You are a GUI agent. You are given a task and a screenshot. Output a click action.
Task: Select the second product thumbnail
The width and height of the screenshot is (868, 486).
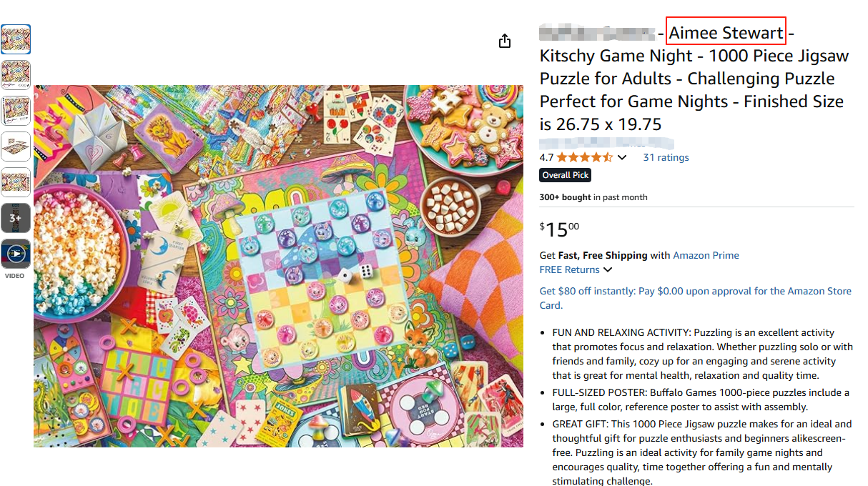[x=16, y=75]
